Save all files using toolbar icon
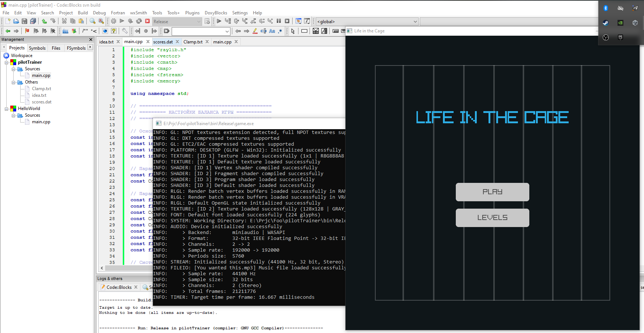 [x=33, y=21]
